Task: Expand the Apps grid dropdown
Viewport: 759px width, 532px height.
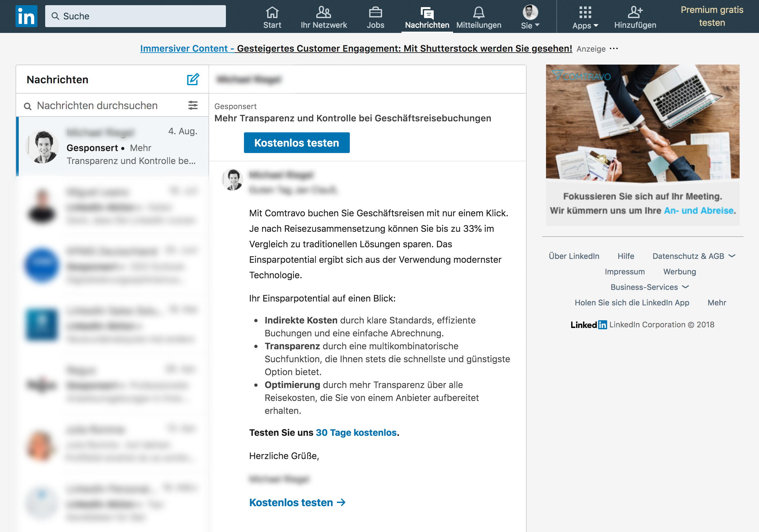Action: pos(585,17)
